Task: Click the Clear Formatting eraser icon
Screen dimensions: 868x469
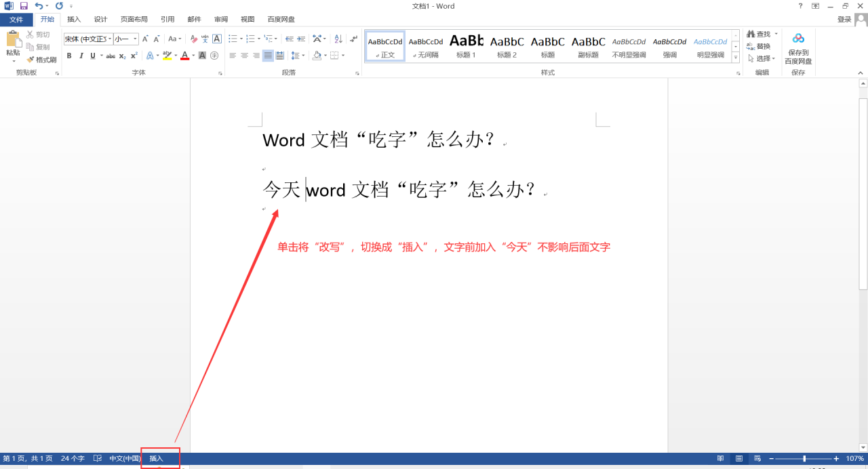Action: pyautogui.click(x=194, y=39)
